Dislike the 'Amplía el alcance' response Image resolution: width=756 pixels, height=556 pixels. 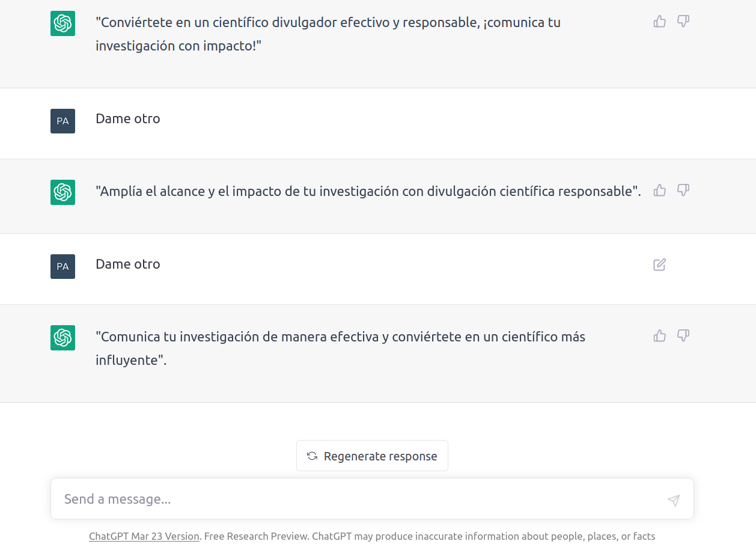coord(683,191)
